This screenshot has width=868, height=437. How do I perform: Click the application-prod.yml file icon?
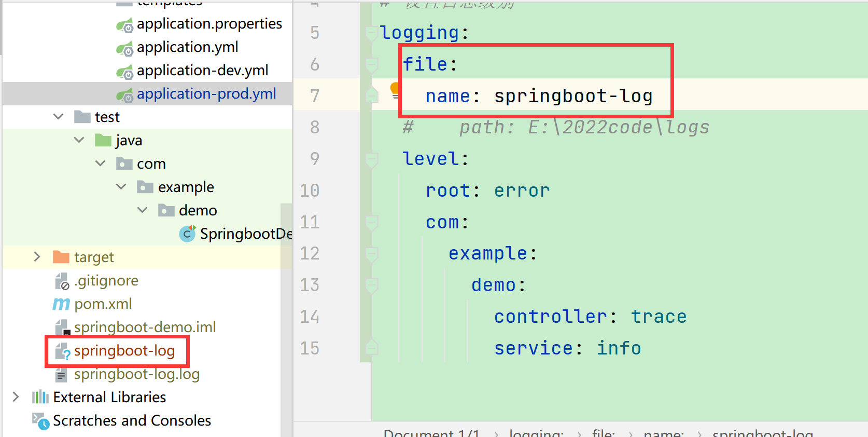pos(124,94)
